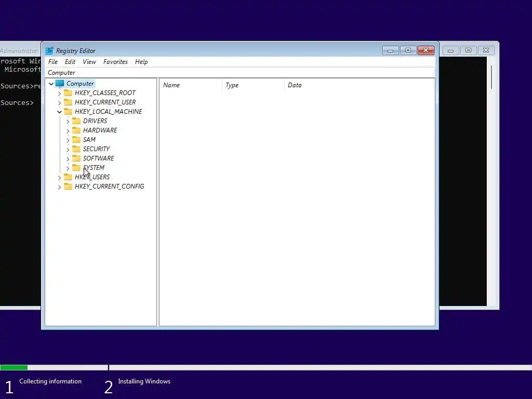Image resolution: width=532 pixels, height=399 pixels.
Task: Click the Registry Editor title bar icon
Action: [49, 50]
